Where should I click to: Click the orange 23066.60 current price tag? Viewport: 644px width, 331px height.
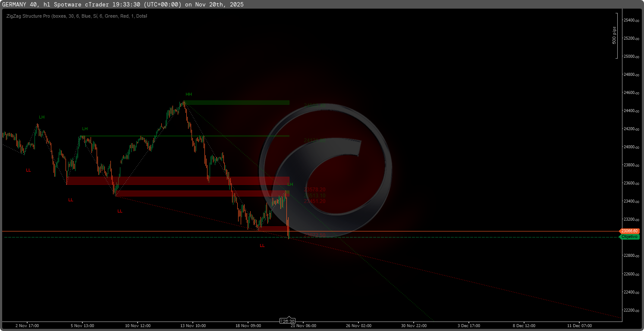[x=630, y=231]
